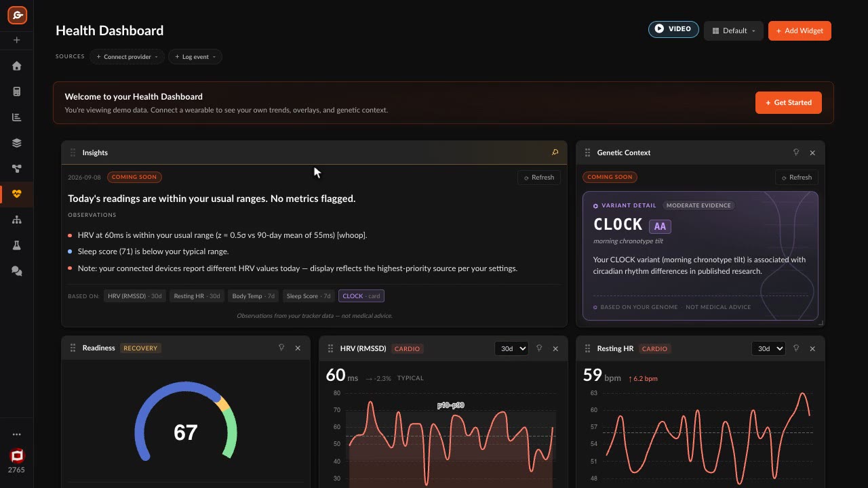The height and width of the screenshot is (488, 868).
Task: Click the red credits icon above 2765
Action: (17, 455)
